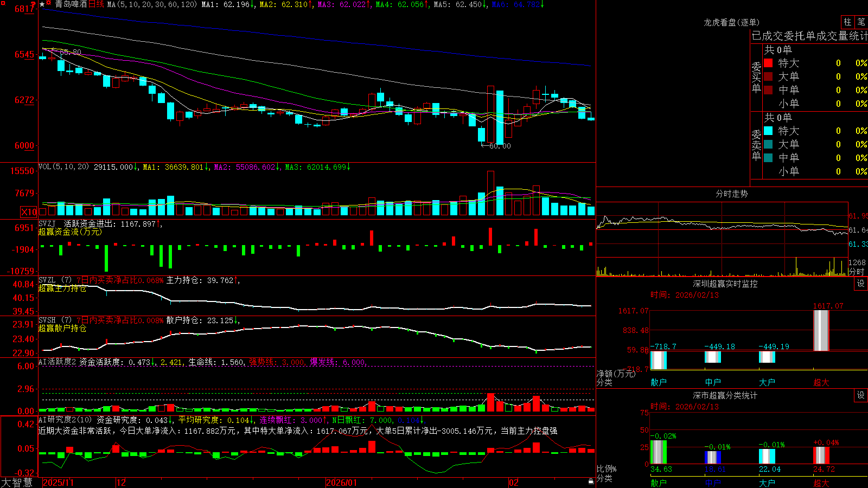The height and width of the screenshot is (488, 868).
Task: Open 设 settings for 深市超赢分类统计 panel
Action: coord(860,395)
